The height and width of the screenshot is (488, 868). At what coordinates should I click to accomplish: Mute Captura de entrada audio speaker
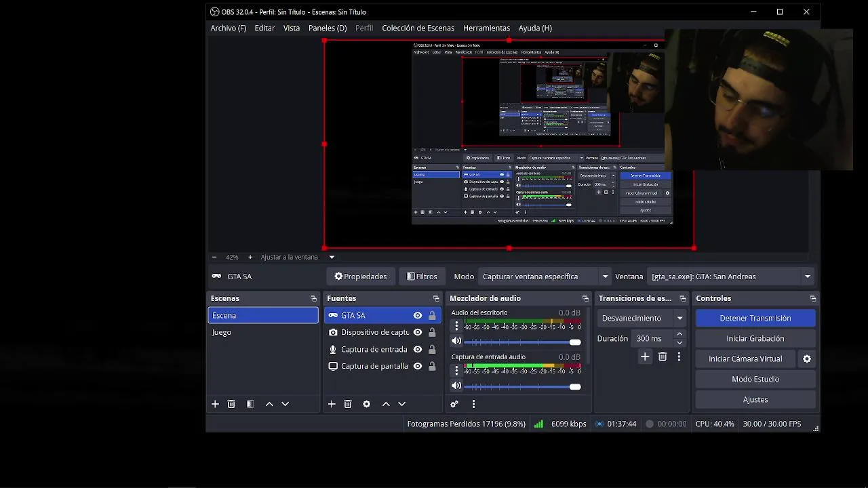click(x=456, y=386)
